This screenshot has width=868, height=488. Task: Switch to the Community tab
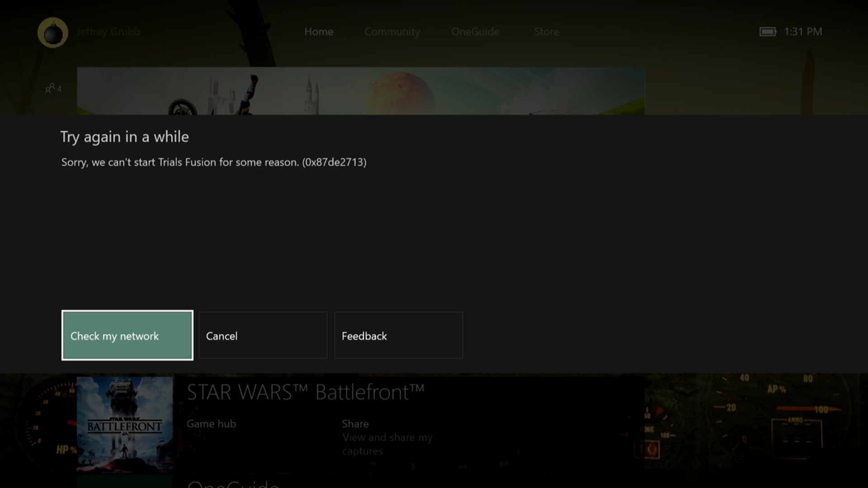(392, 32)
